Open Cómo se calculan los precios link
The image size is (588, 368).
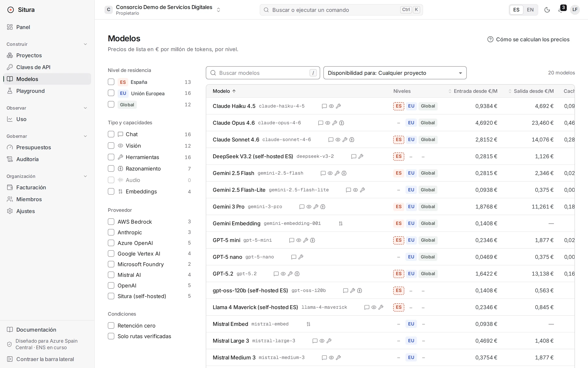[x=528, y=39]
